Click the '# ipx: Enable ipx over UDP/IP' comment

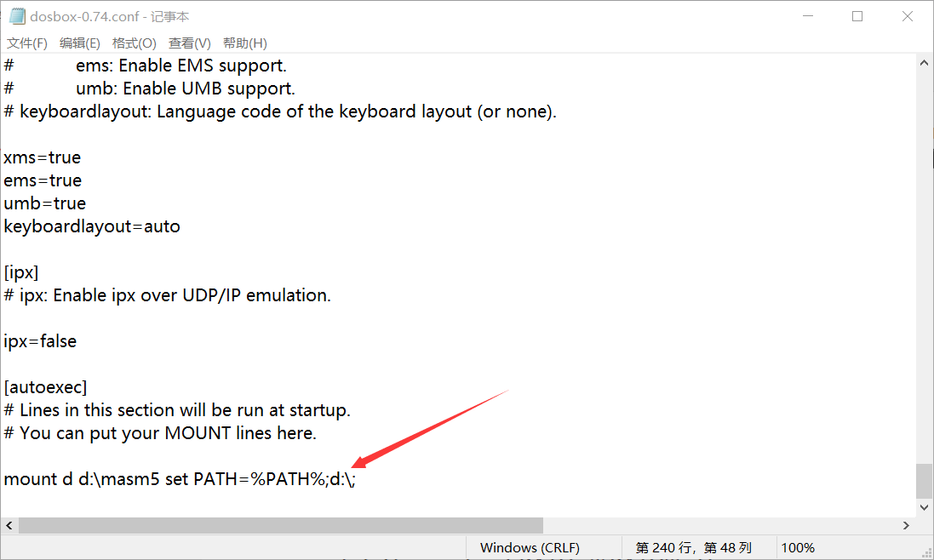tap(168, 296)
